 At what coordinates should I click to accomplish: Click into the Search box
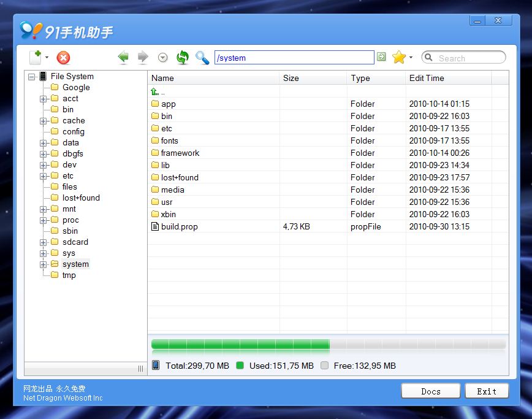click(463, 58)
